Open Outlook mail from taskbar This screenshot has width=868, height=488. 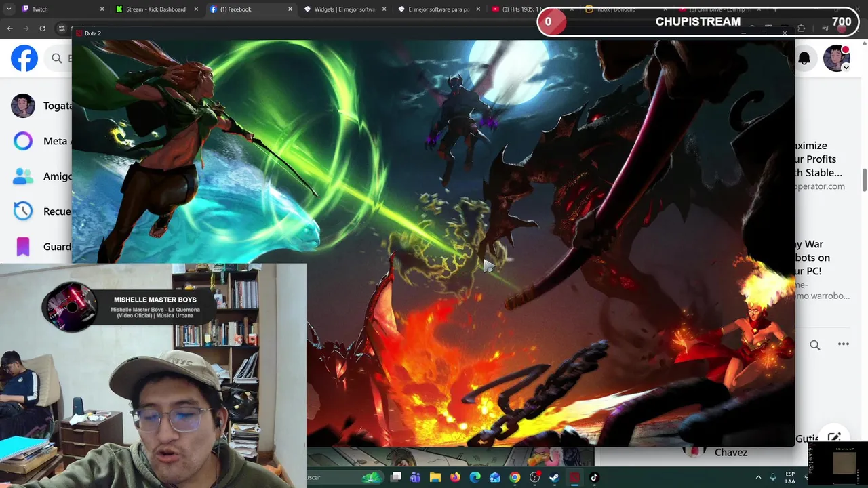[x=495, y=477]
